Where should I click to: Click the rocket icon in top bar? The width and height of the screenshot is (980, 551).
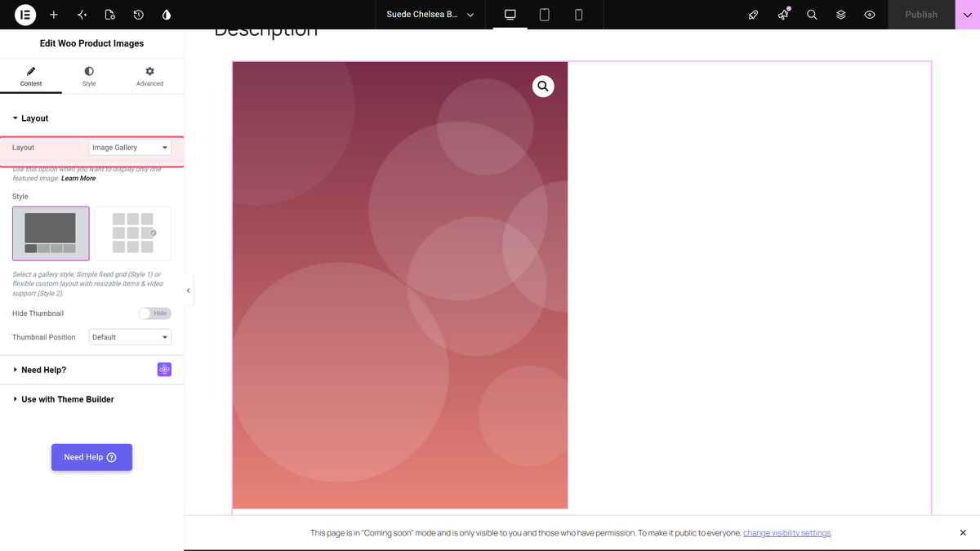pos(754,15)
